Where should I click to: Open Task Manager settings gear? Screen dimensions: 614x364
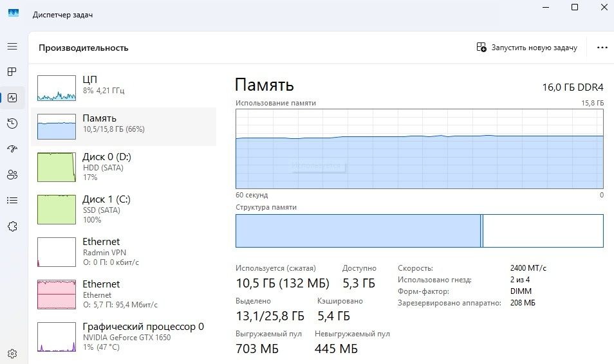12,354
